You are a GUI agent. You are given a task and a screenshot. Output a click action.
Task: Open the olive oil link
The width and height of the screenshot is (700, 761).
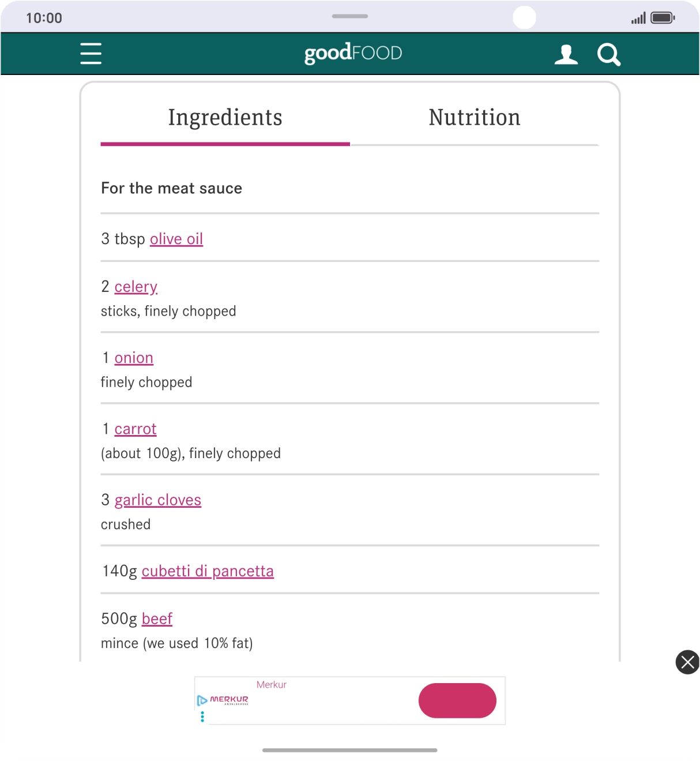point(176,239)
